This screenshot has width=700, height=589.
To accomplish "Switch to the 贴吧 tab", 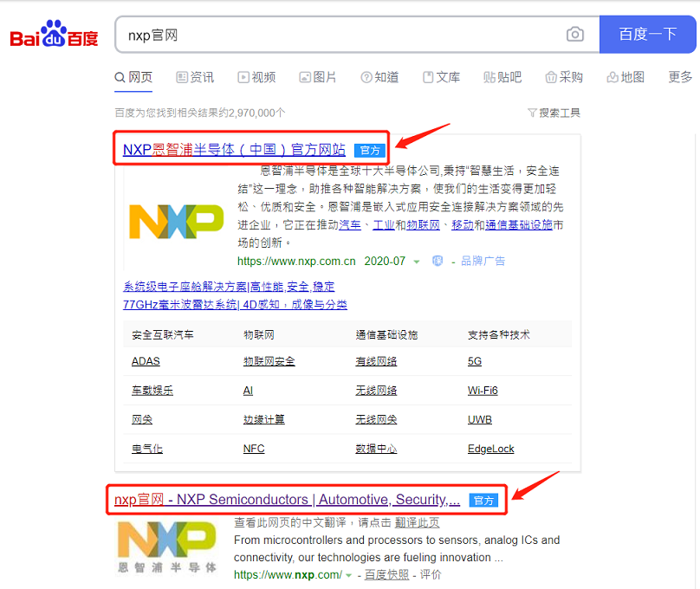I will point(502,77).
